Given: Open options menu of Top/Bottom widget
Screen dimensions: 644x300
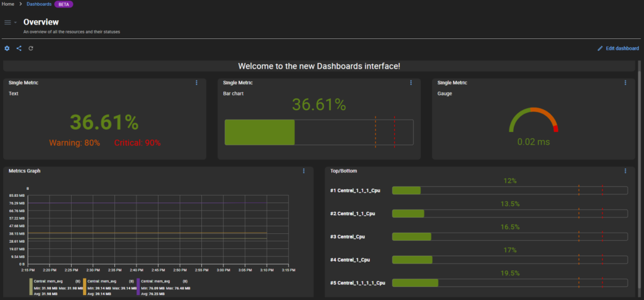Looking at the screenshot, I should (x=625, y=171).
